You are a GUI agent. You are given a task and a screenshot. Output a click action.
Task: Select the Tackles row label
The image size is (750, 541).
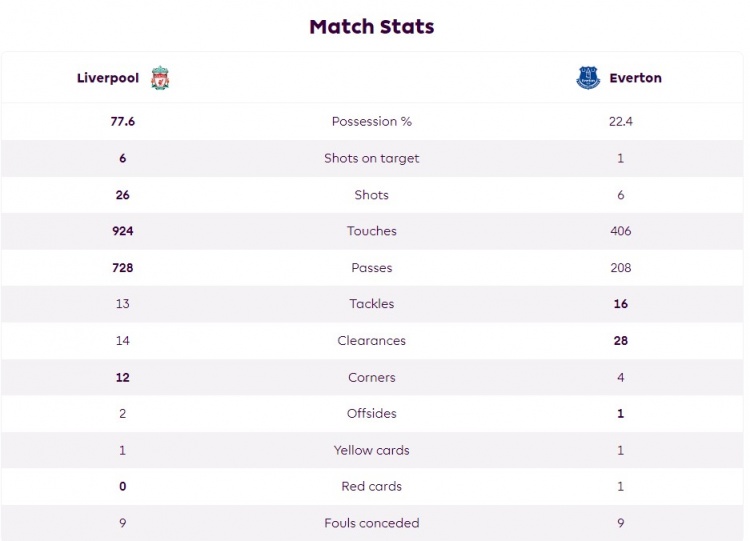(x=372, y=304)
